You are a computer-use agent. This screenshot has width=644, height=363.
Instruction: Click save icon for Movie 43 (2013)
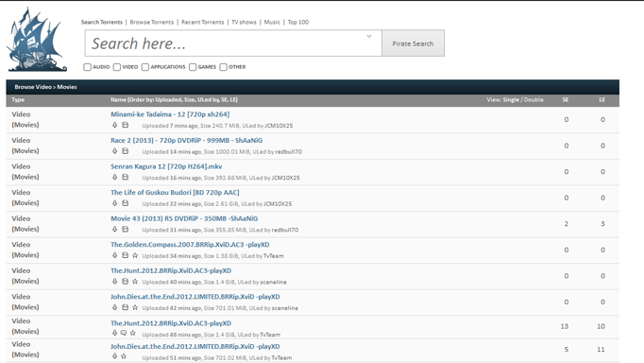(126, 230)
